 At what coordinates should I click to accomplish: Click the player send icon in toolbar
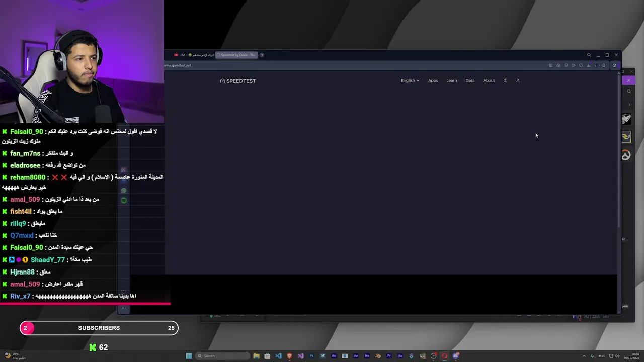pyautogui.click(x=574, y=65)
